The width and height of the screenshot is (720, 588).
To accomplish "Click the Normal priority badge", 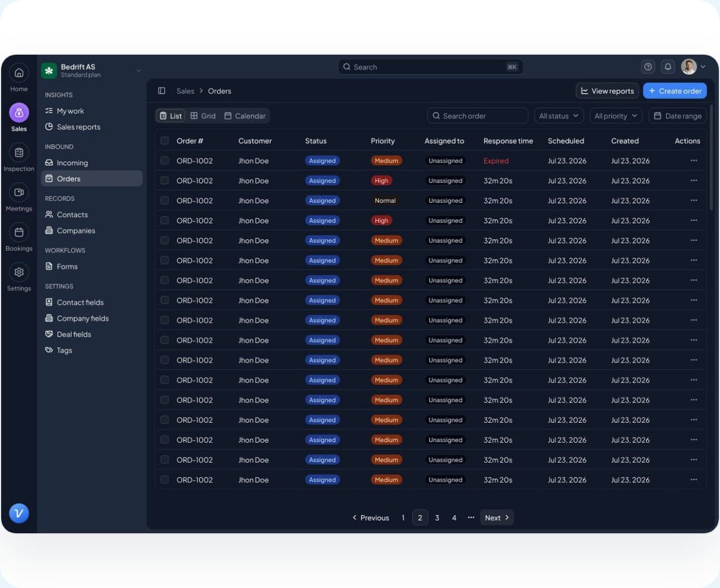I will (385, 201).
